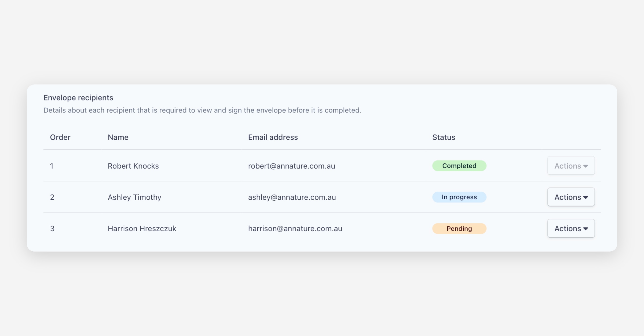
Task: Click the caret arrow in Ashley's Actions button
Action: click(x=586, y=197)
